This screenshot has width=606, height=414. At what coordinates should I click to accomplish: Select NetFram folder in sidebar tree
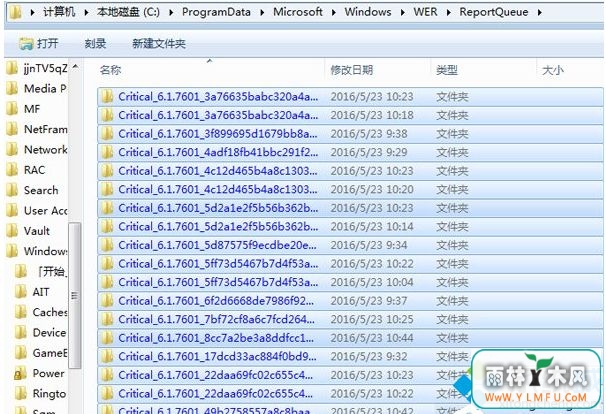point(46,129)
